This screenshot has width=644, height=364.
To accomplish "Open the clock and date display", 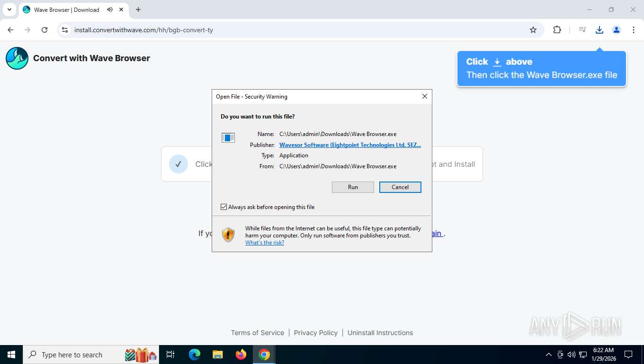I will click(x=603, y=355).
